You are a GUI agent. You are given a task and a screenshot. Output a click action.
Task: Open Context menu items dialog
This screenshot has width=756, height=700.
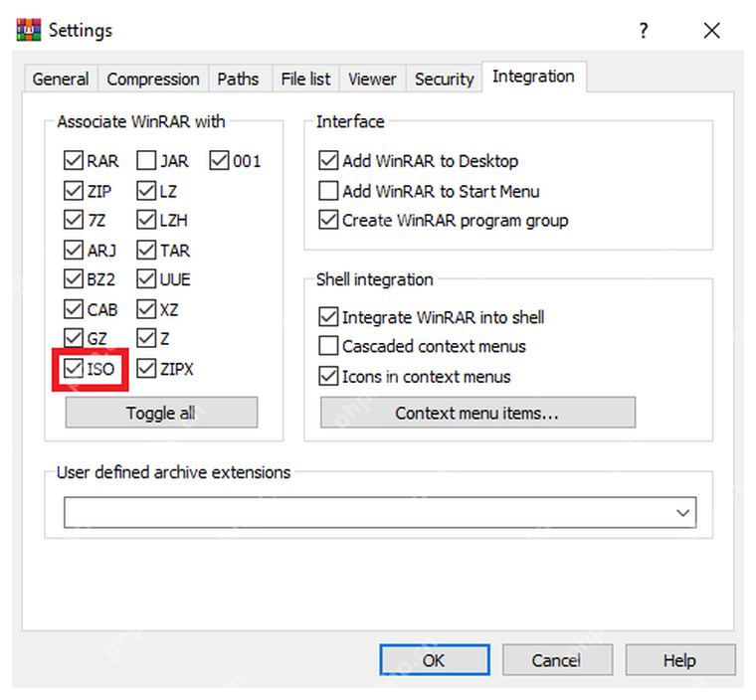tap(477, 413)
